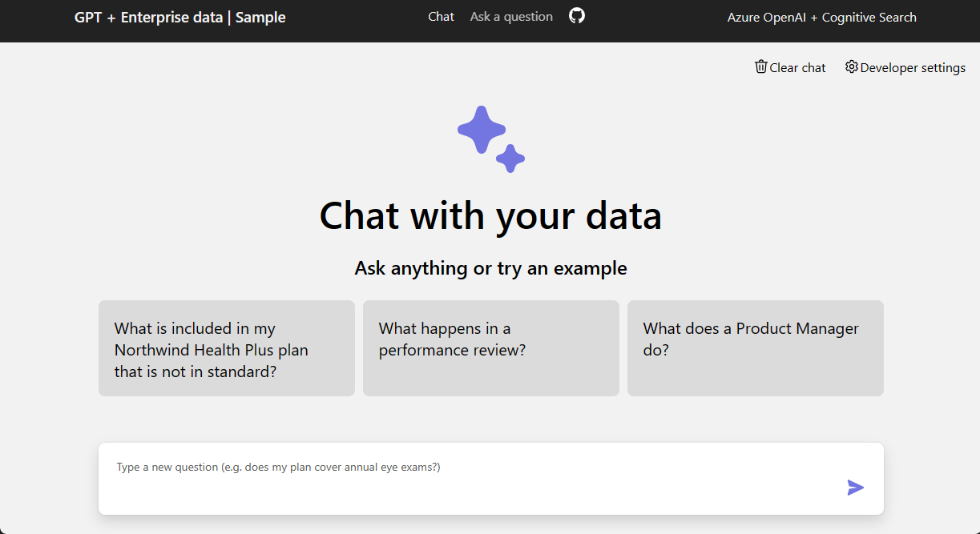Follow the Azure OpenAI + Cognitive Search link

821,17
